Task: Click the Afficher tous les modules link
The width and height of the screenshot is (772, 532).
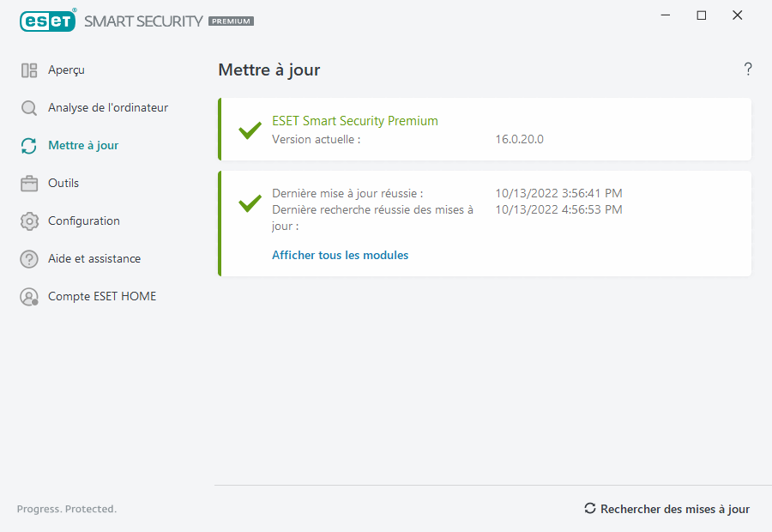Action: click(x=340, y=255)
